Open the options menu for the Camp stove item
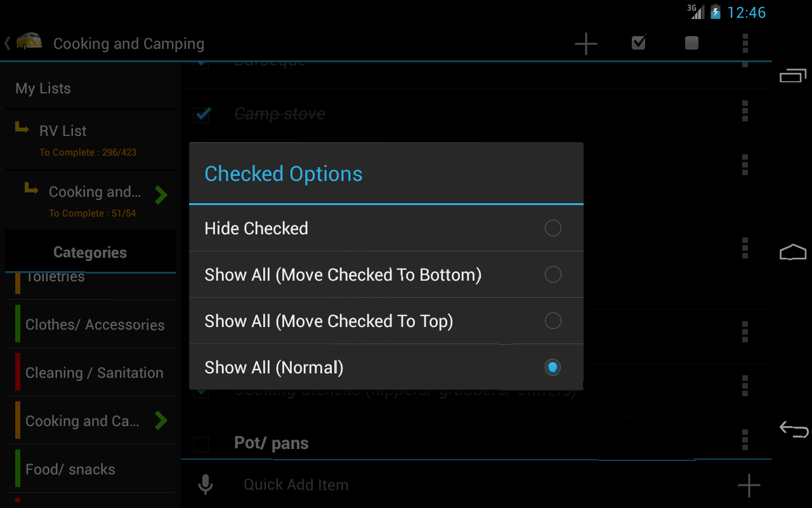Viewport: 812px width, 508px height. [x=745, y=110]
